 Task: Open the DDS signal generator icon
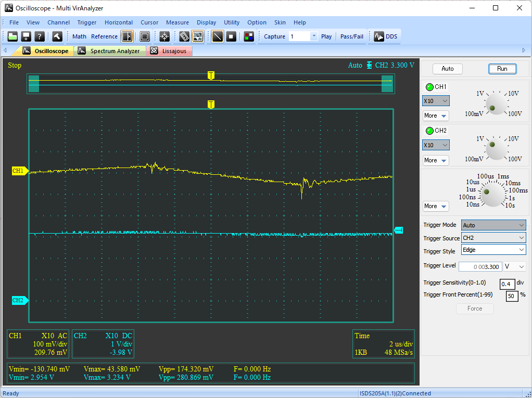click(386, 36)
